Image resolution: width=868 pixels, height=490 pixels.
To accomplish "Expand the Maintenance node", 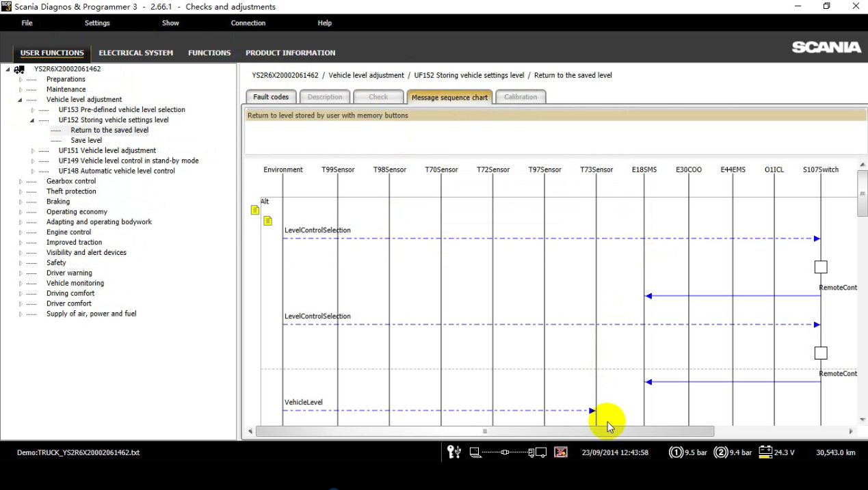I will tap(21, 90).
